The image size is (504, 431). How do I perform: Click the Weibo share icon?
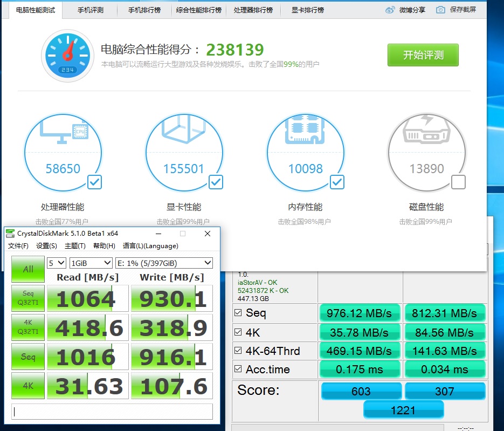pyautogui.click(x=390, y=10)
